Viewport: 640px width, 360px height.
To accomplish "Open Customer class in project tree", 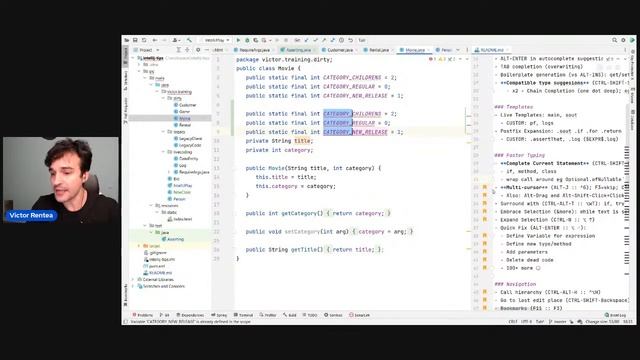I will coord(185,105).
